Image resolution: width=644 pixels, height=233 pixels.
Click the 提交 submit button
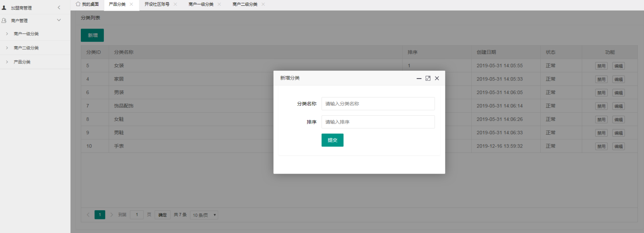[332, 140]
